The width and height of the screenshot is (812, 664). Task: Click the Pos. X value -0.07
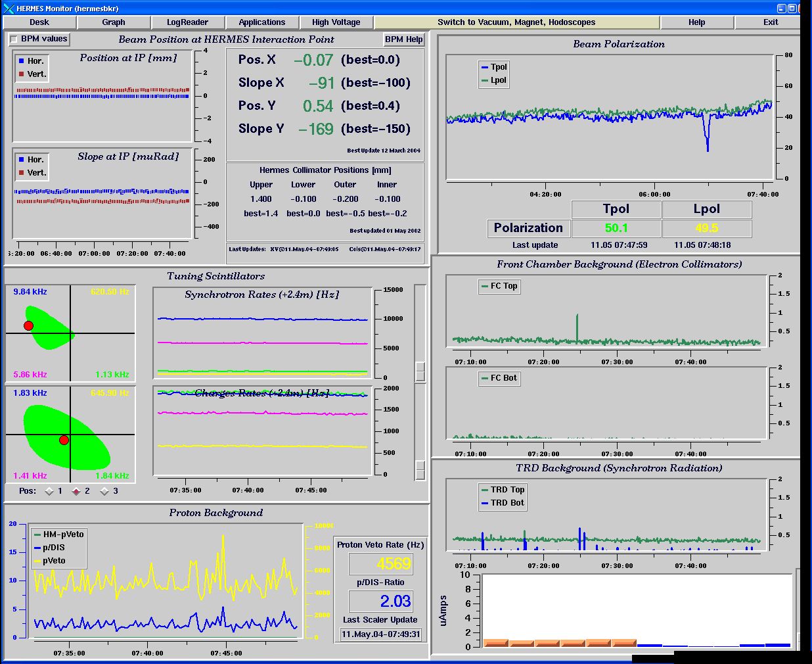pos(313,60)
